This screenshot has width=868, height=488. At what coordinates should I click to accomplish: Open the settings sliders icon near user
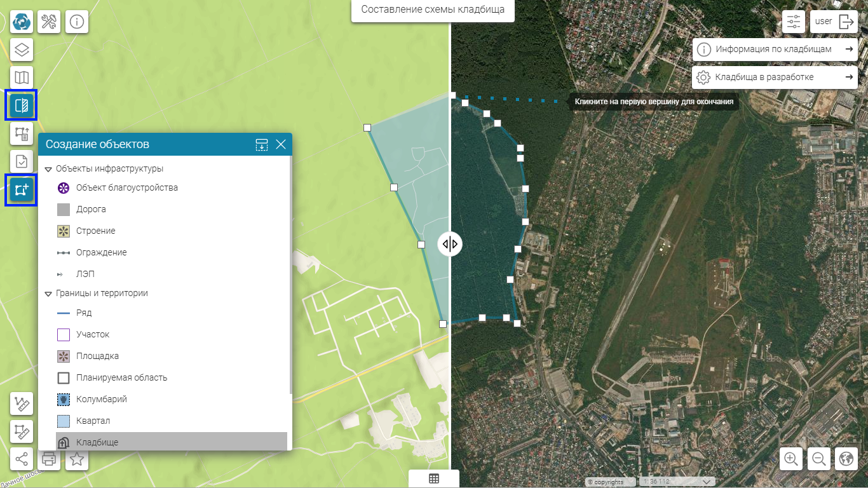[x=794, y=22]
